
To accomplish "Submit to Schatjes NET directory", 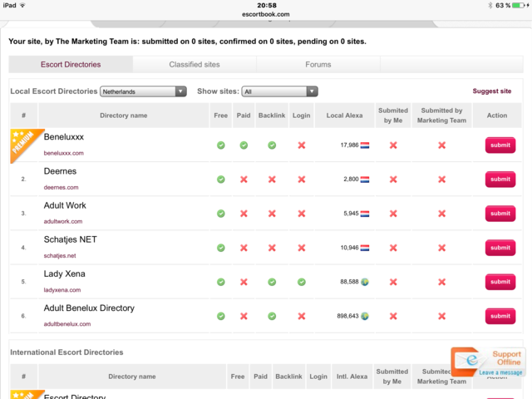I will tap(500, 248).
